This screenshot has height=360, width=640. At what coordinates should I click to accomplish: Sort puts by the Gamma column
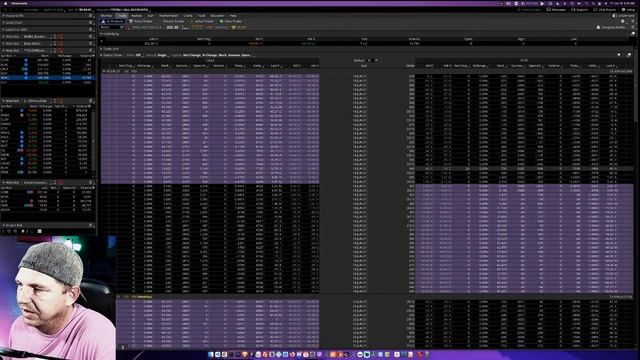click(517, 66)
